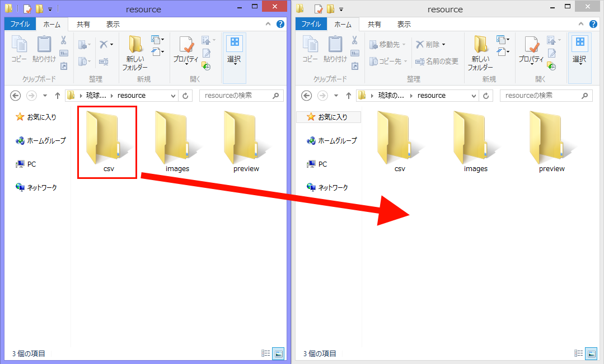Screen dimensions: 604x364
Task: Switch left window to large icons view
Action: [279, 353]
